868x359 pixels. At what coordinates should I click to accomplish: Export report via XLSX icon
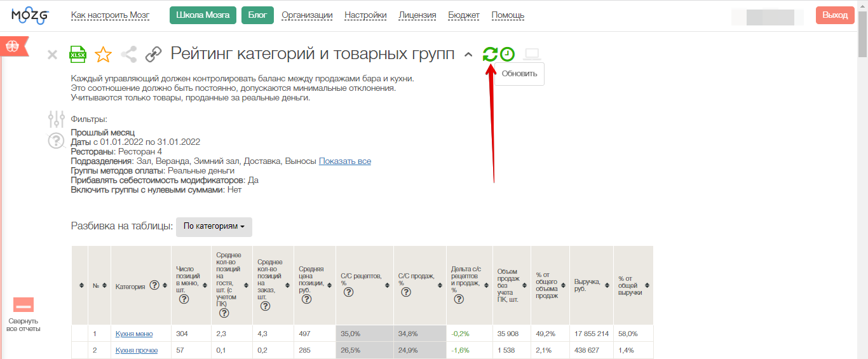click(78, 55)
